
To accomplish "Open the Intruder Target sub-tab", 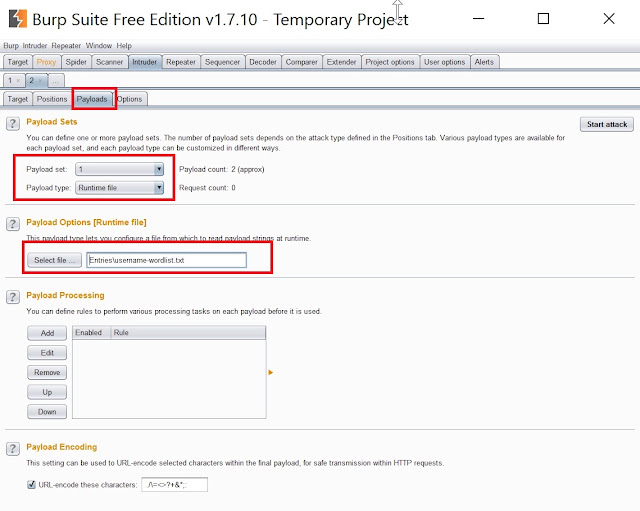I will (18, 99).
